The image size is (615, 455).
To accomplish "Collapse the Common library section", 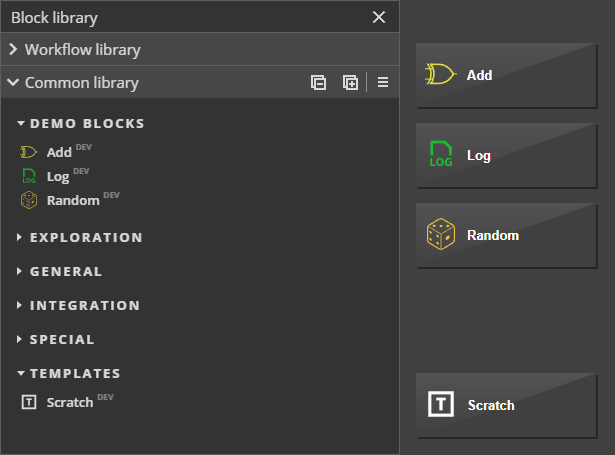I will pyautogui.click(x=13, y=83).
